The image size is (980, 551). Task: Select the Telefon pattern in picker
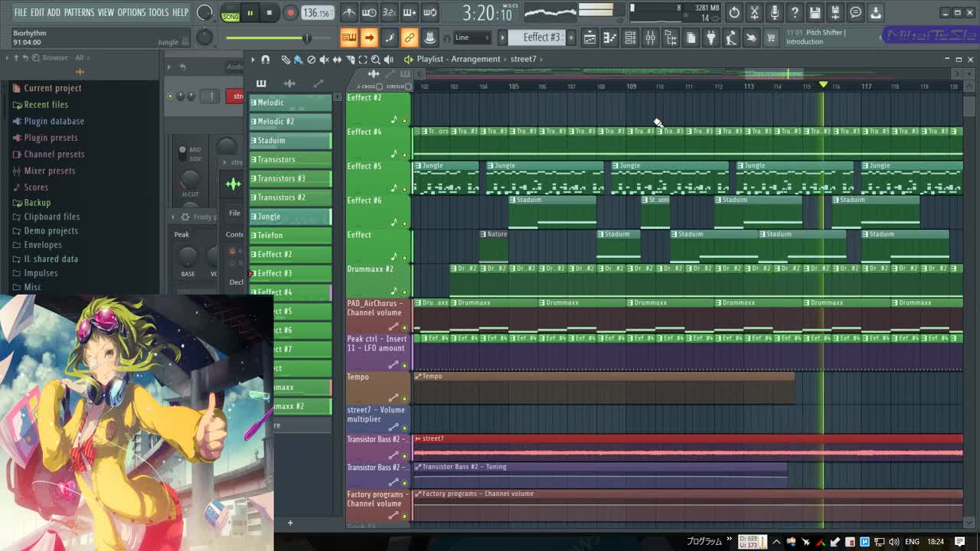[290, 236]
